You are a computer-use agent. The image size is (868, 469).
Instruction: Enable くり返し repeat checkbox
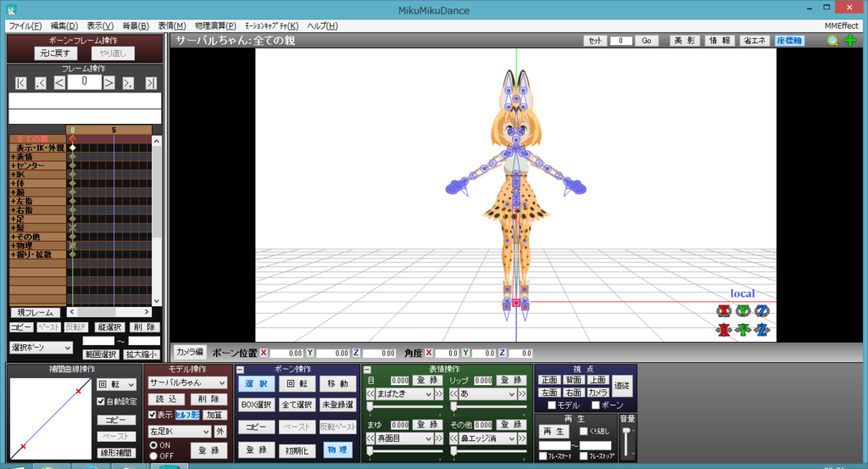[x=583, y=431]
